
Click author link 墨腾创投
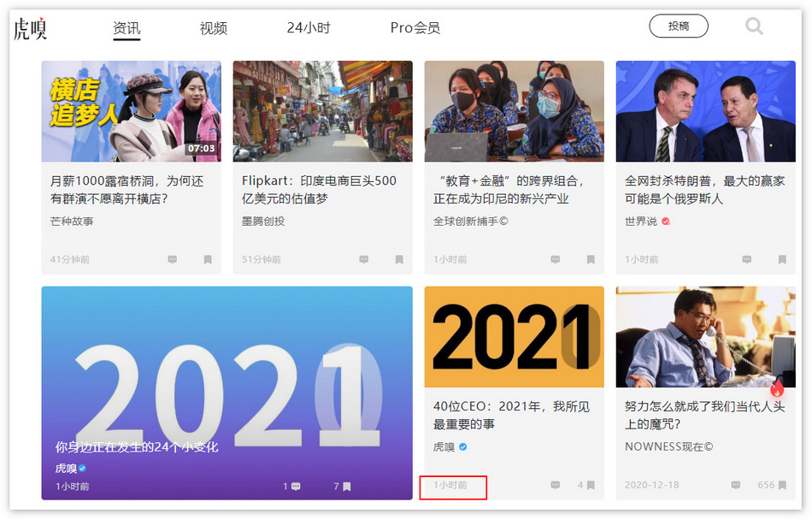pos(263,221)
